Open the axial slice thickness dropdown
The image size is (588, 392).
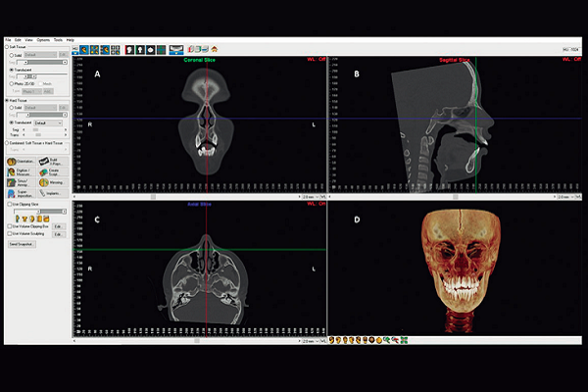(x=311, y=341)
